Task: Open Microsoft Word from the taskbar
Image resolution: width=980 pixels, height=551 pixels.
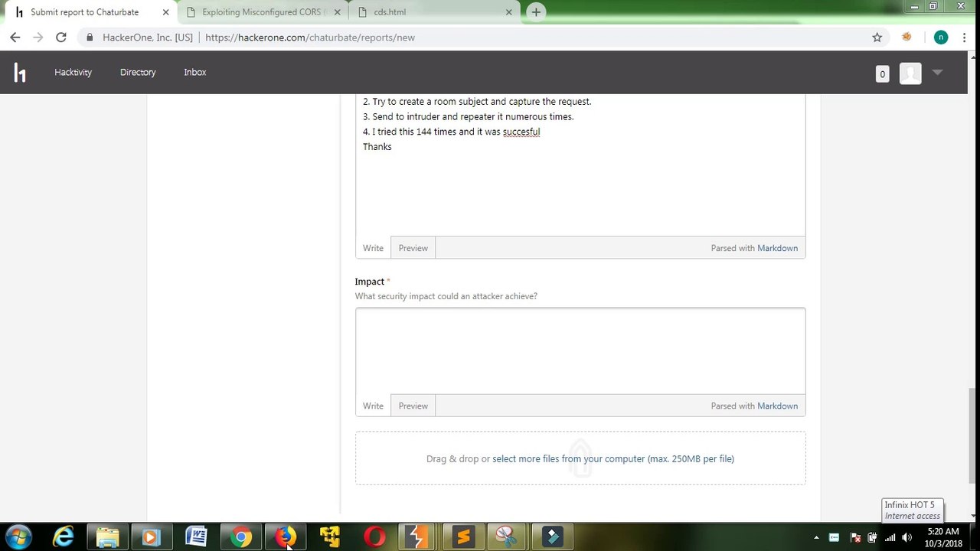Action: click(196, 536)
